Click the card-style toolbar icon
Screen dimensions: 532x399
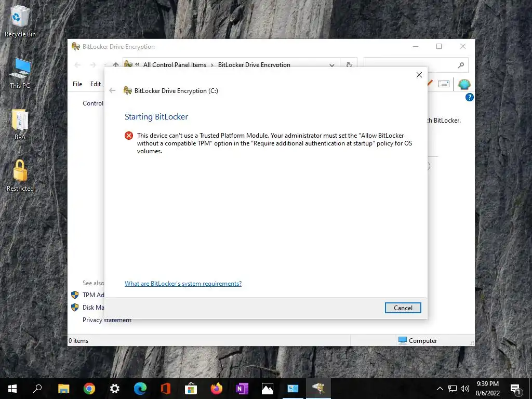point(444,84)
